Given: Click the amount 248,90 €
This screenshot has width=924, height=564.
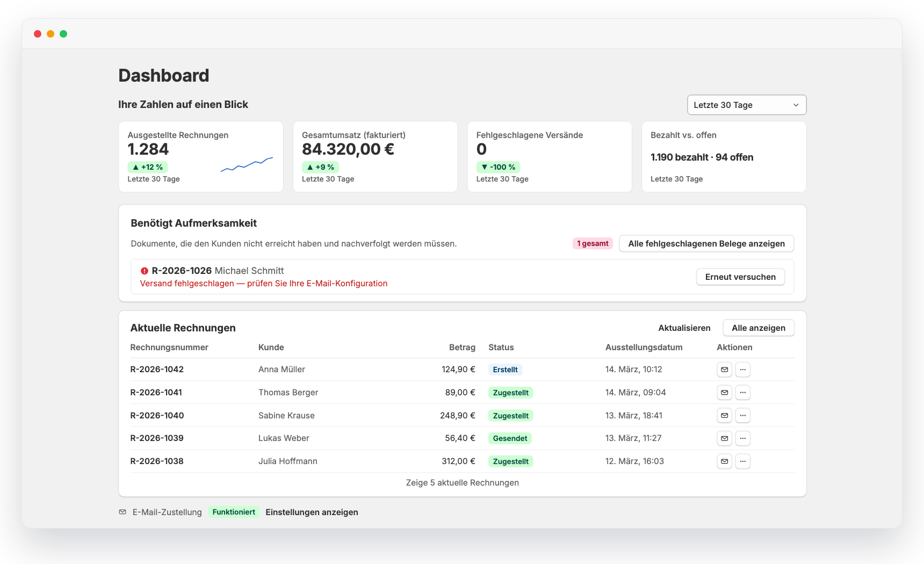Looking at the screenshot, I should 458,416.
